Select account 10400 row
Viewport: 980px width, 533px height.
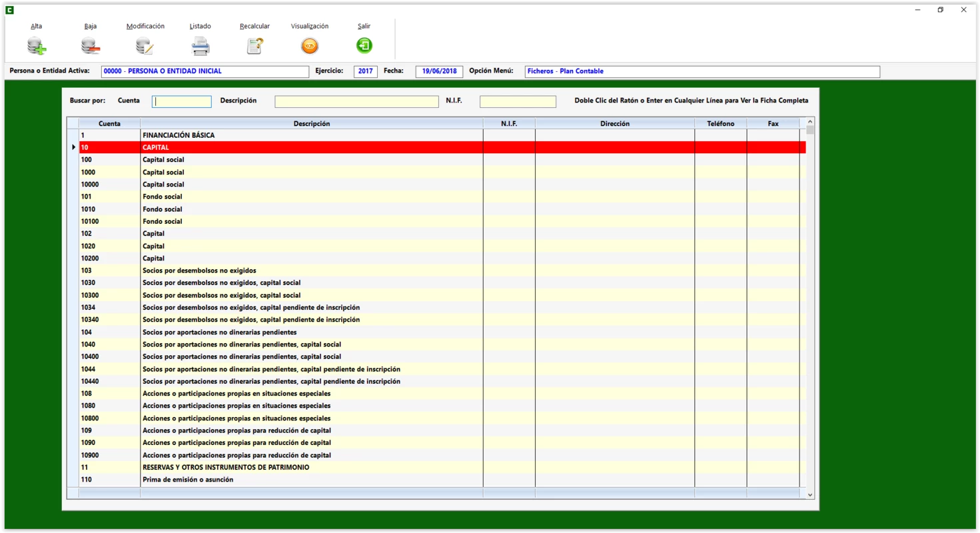click(x=442, y=357)
